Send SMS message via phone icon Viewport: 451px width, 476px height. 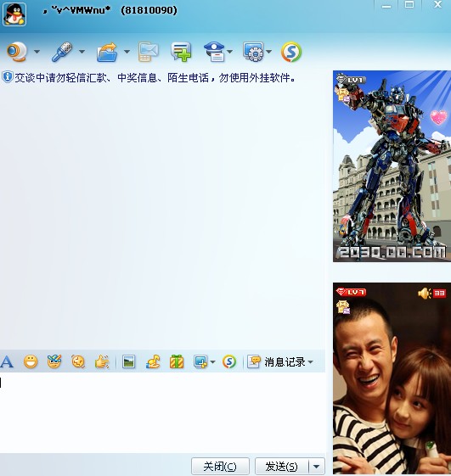point(149,52)
